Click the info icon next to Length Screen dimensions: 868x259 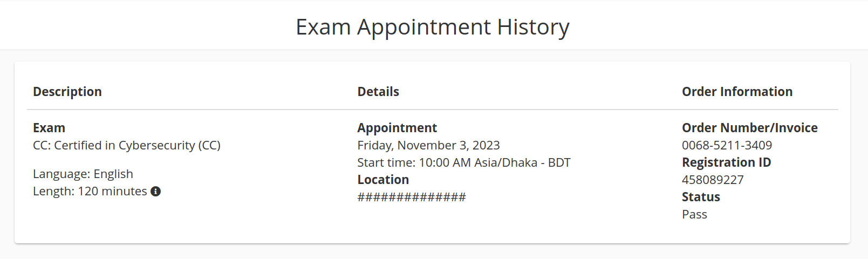tap(155, 192)
